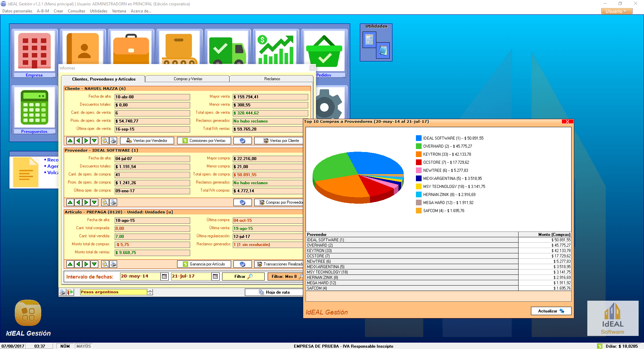Print the Informes window via bottom printer
Viewport: 644px width, 349px height.
click(63, 292)
